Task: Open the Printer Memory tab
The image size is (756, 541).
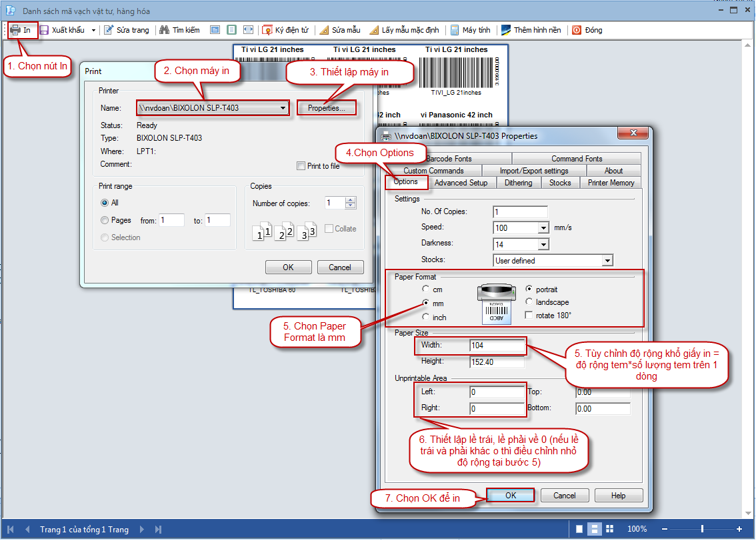Action: click(x=611, y=183)
